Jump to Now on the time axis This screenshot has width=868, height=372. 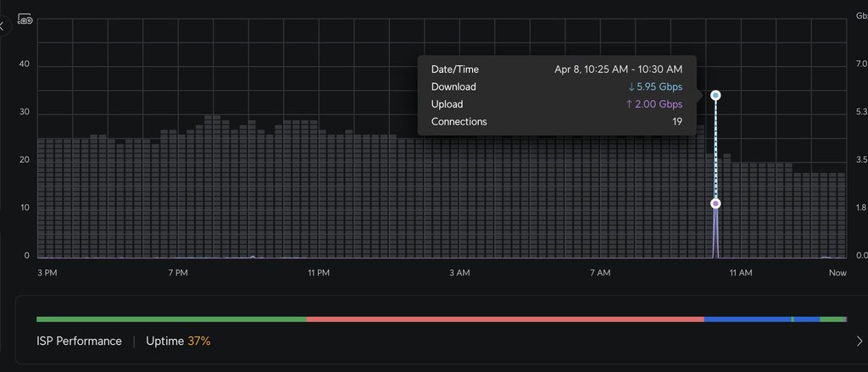coord(837,273)
